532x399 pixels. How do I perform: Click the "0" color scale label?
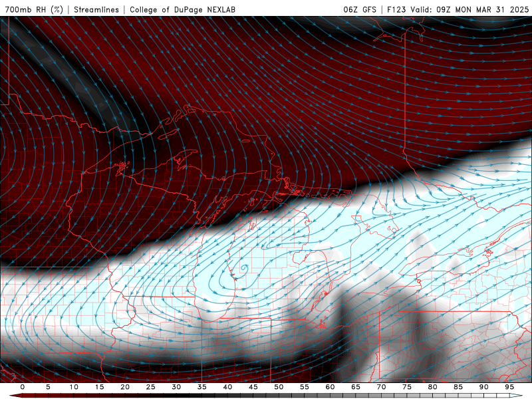coord(23,387)
